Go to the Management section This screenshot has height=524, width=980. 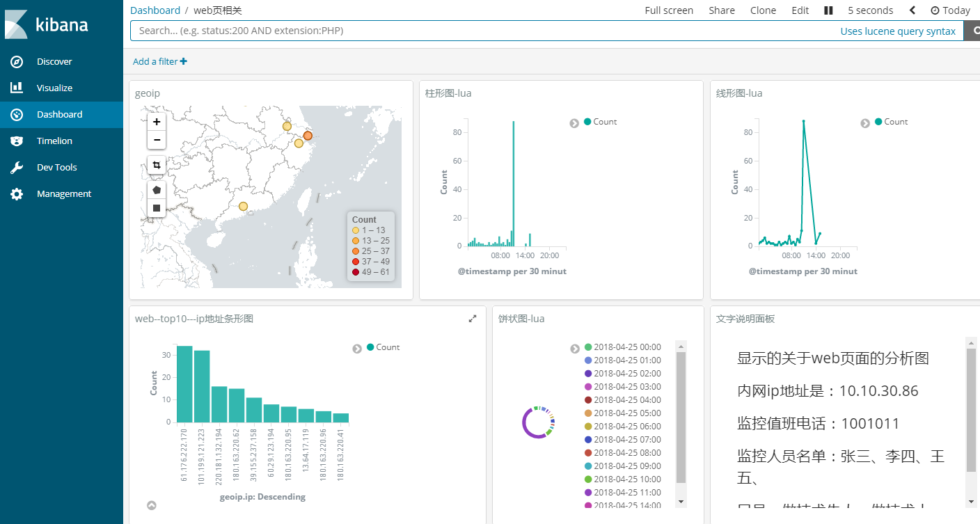click(x=64, y=194)
